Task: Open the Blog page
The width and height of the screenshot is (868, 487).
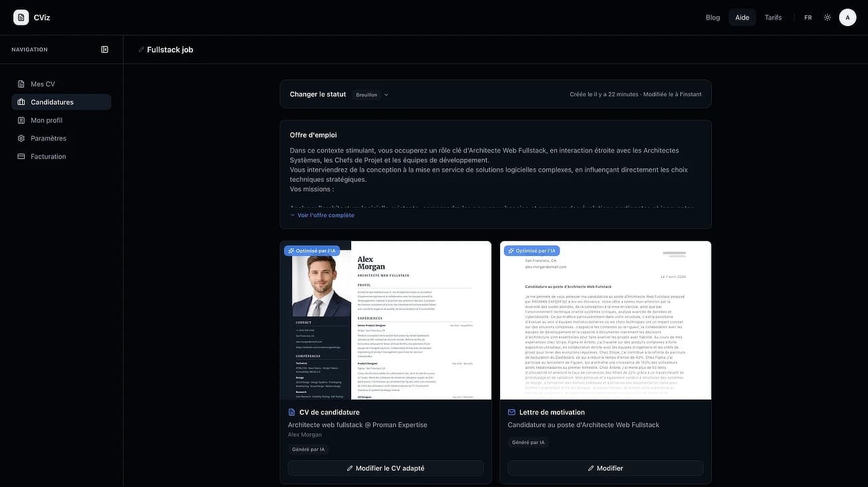Action: 713,17
